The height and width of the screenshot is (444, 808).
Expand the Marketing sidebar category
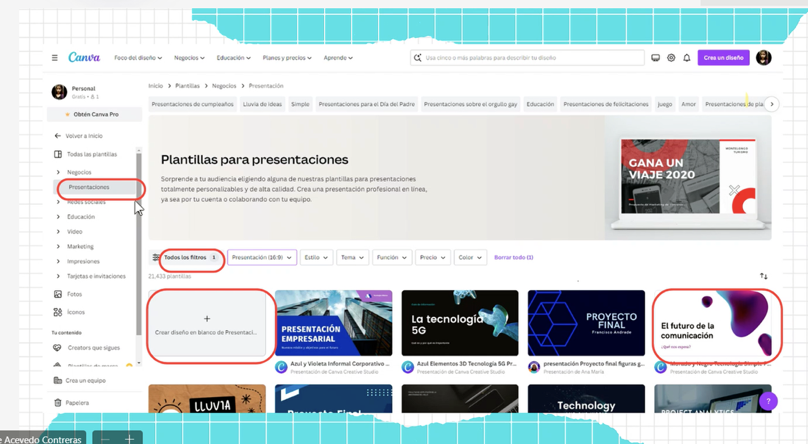[x=58, y=246]
